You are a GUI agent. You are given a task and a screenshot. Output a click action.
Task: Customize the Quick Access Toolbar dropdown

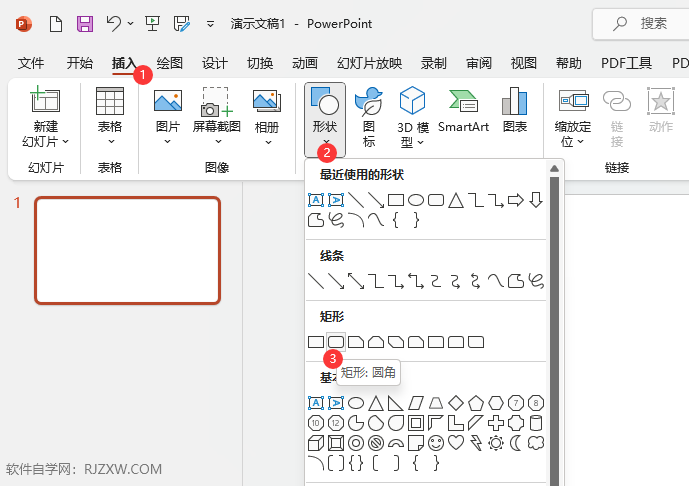point(210,24)
